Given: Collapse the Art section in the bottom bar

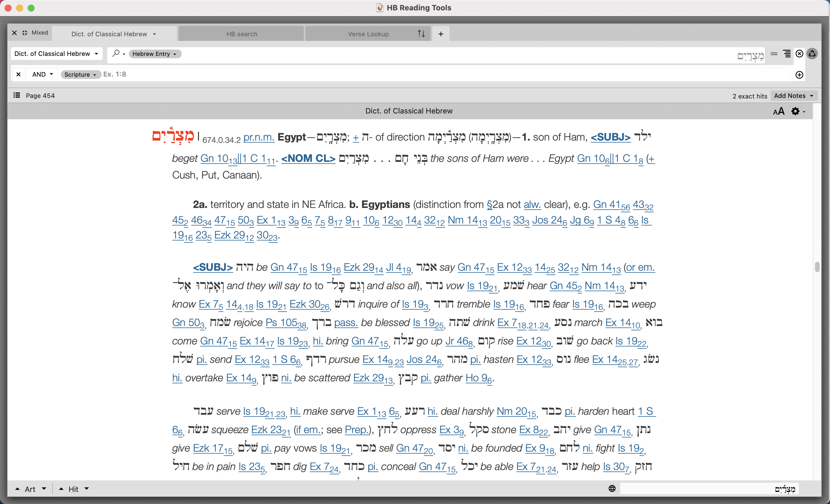Looking at the screenshot, I should click(18, 488).
